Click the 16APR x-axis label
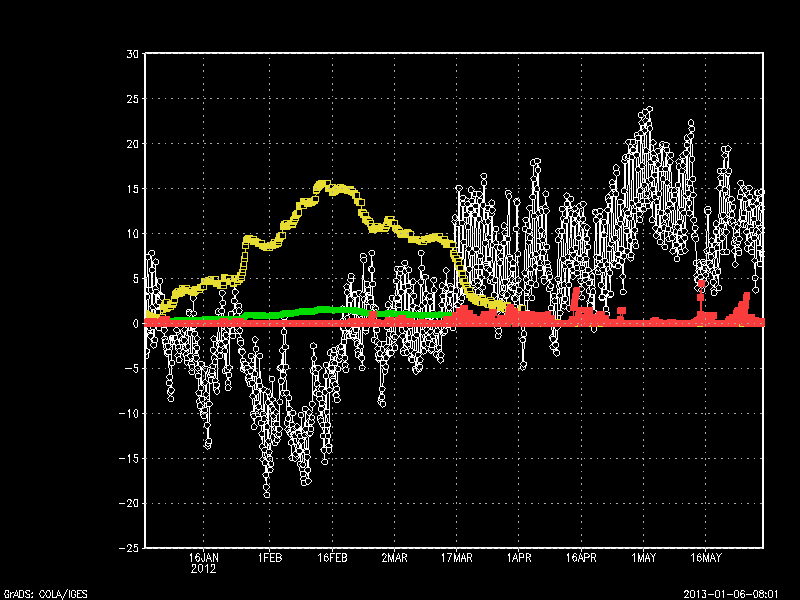This screenshot has width=800, height=600. 581,558
